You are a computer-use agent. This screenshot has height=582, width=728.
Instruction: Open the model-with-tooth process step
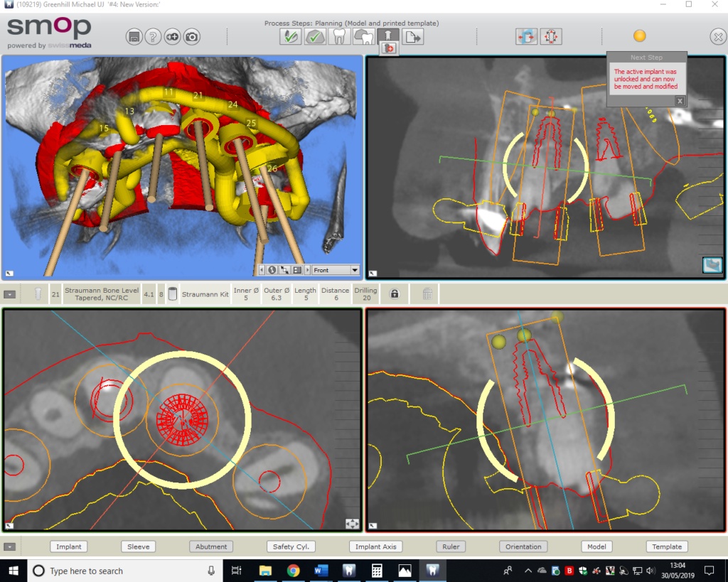click(363, 36)
